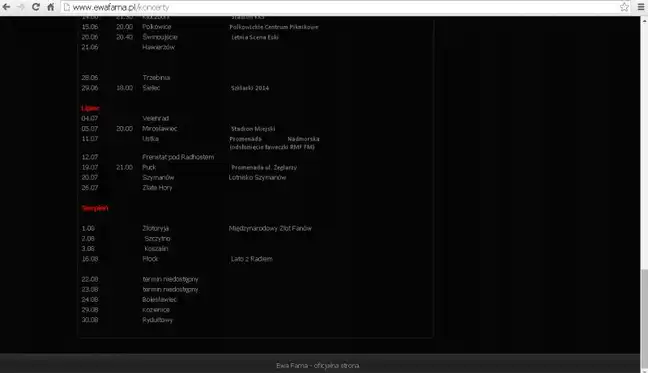Click the scrollbar down arrow
The image size is (648, 373).
pos(644,370)
